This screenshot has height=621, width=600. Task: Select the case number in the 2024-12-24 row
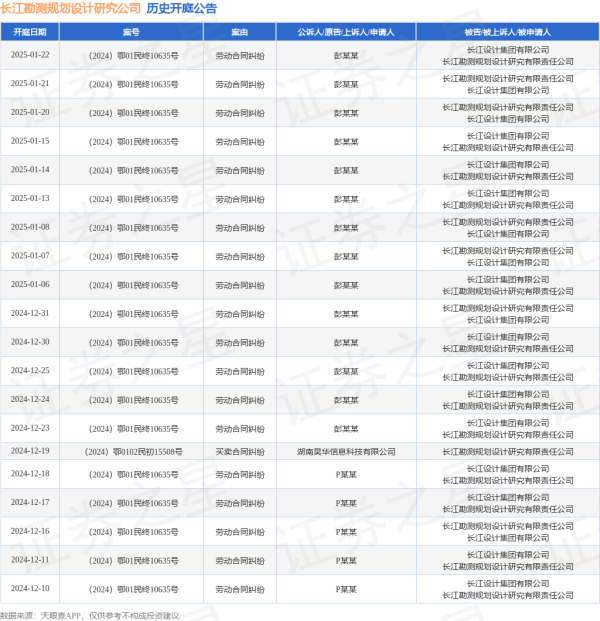[x=133, y=400]
